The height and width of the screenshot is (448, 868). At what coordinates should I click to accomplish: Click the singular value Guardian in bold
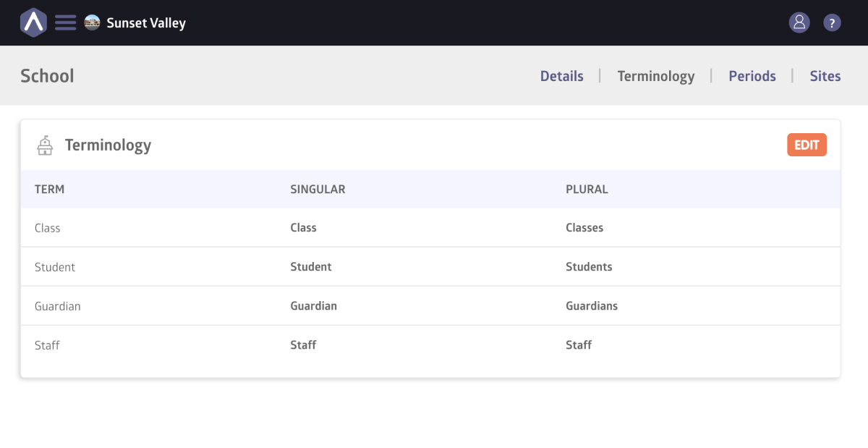pos(313,306)
